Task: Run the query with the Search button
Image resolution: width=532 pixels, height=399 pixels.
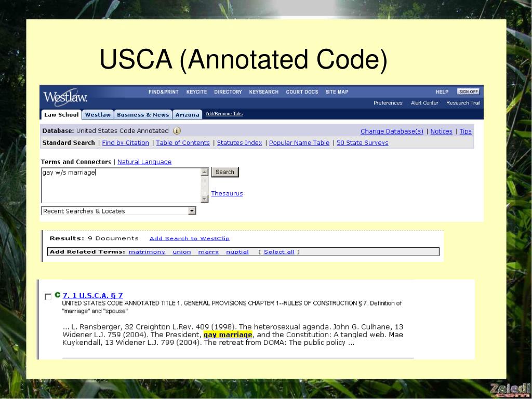Action: pyautogui.click(x=225, y=172)
